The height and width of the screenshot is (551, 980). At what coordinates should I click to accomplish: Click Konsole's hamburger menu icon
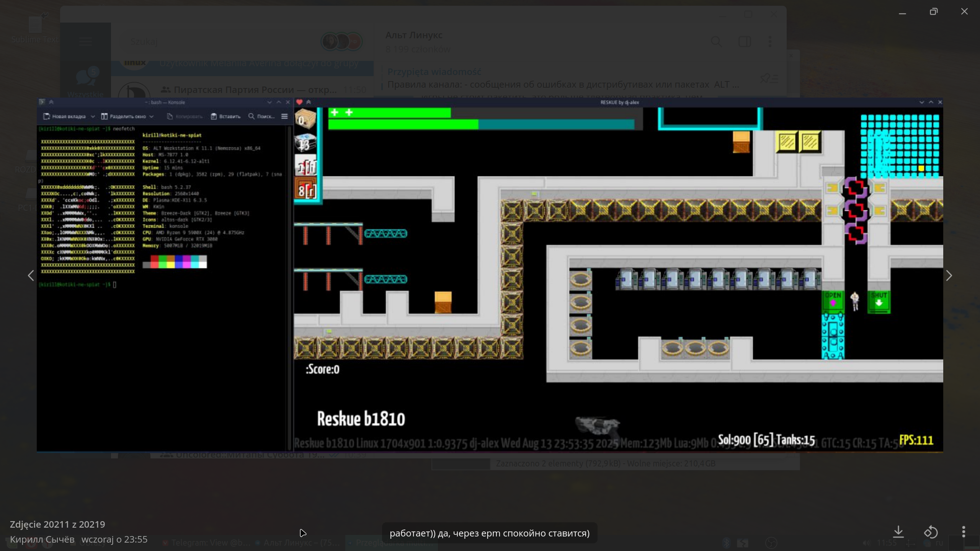(284, 116)
